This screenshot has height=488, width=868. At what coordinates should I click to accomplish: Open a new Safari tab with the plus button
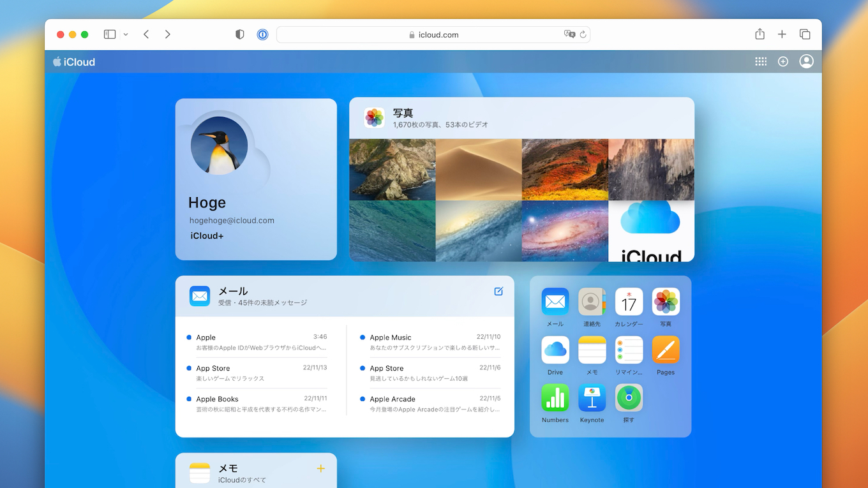tap(782, 34)
